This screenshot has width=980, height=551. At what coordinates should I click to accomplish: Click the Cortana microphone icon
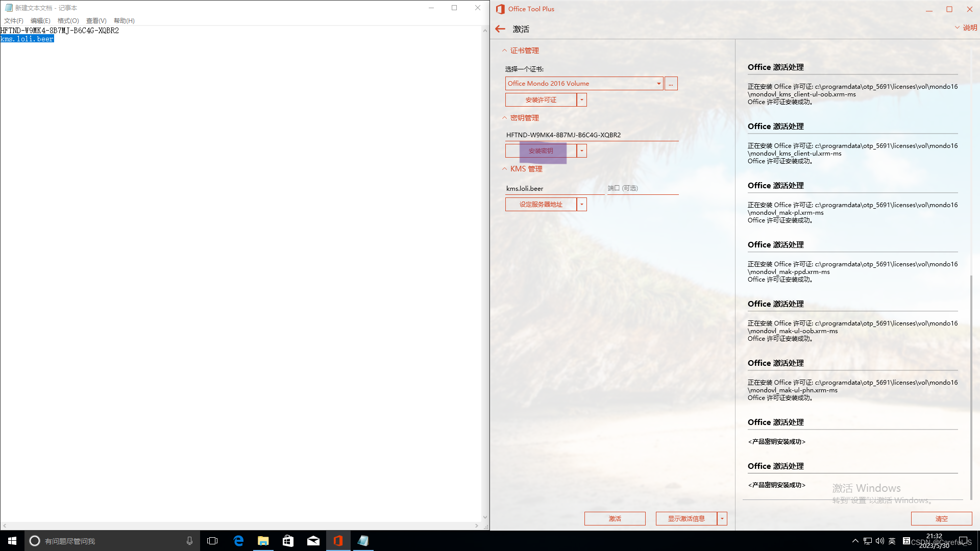click(189, 541)
